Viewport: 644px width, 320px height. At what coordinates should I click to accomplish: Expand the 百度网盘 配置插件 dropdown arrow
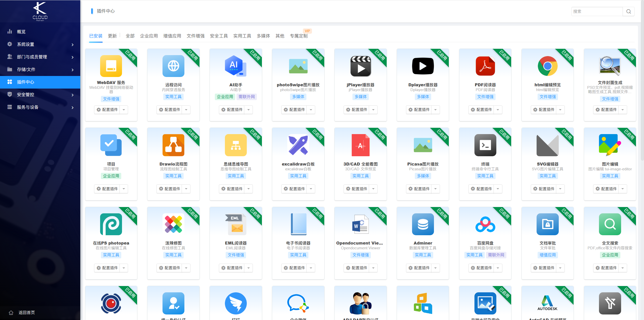pos(498,268)
